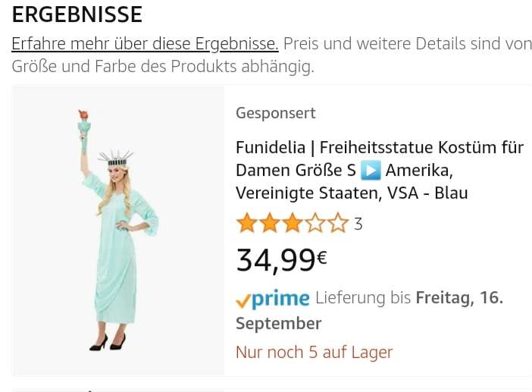Screen dimensions: 532x392
Task: Click the 'Freitag, 16. September' delivery date
Action: [x=370, y=310]
